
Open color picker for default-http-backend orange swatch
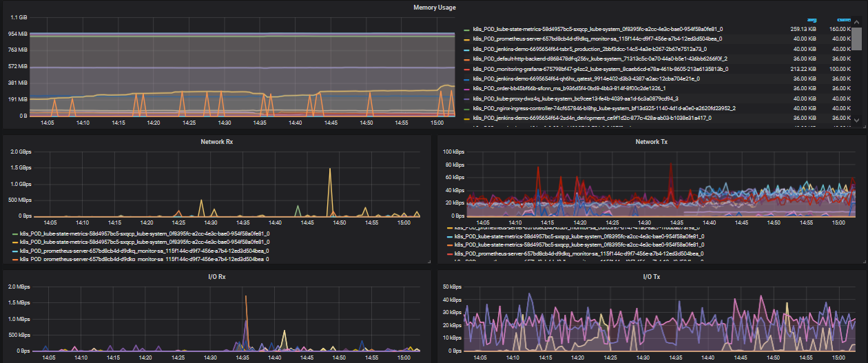(x=466, y=59)
